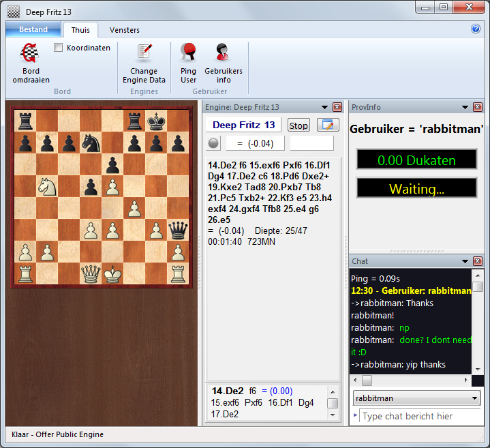Image resolution: width=490 pixels, height=448 pixels.
Task: Click the engine notepad edit icon
Action: coord(328,125)
